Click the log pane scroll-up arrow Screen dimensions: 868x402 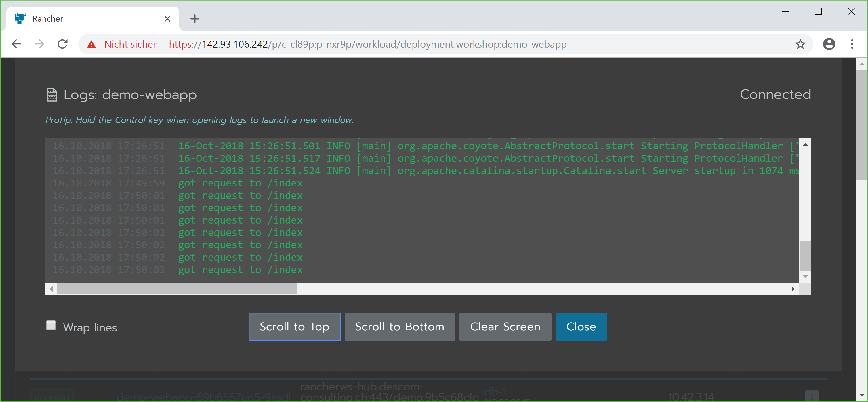(x=805, y=144)
